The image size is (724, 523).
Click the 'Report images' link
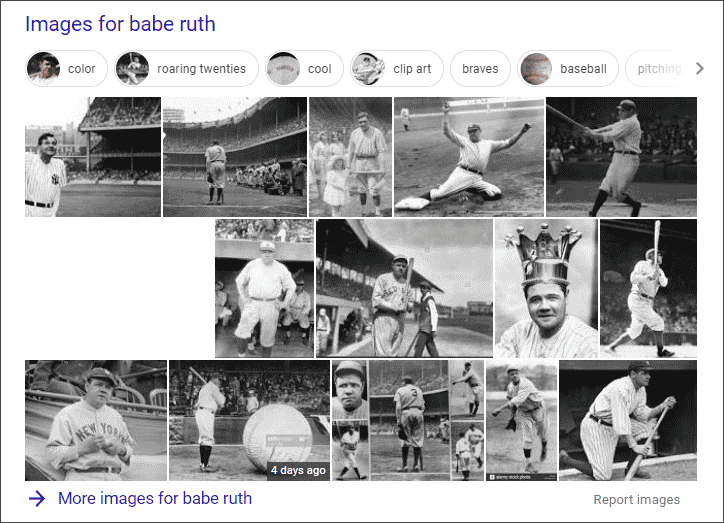pyautogui.click(x=636, y=499)
